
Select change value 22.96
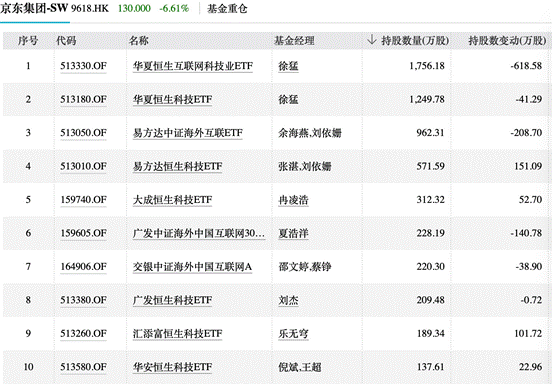[531, 367]
